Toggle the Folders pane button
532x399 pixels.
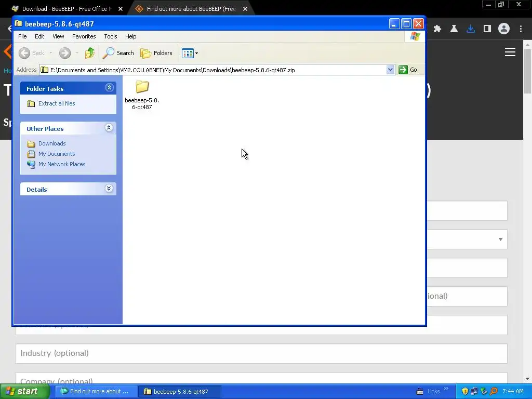[x=156, y=53]
